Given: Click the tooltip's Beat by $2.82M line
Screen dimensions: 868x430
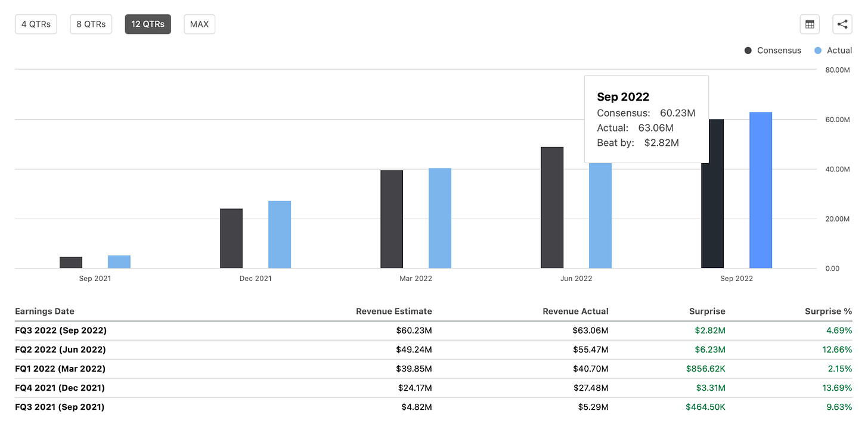Looking at the screenshot, I should (638, 143).
